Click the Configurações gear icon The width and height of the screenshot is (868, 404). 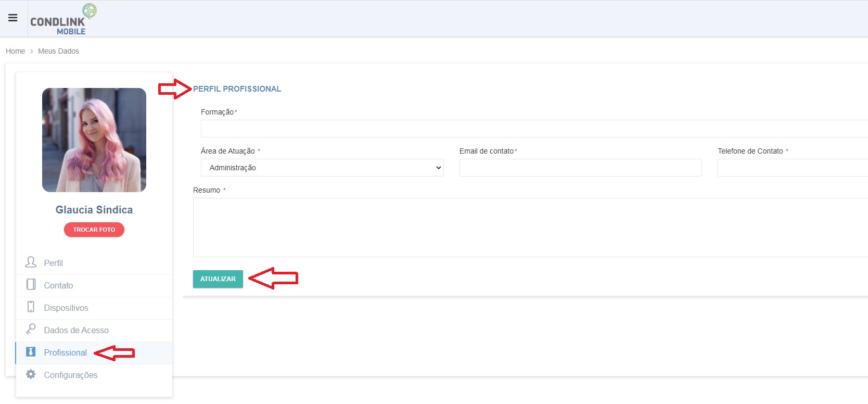point(31,374)
